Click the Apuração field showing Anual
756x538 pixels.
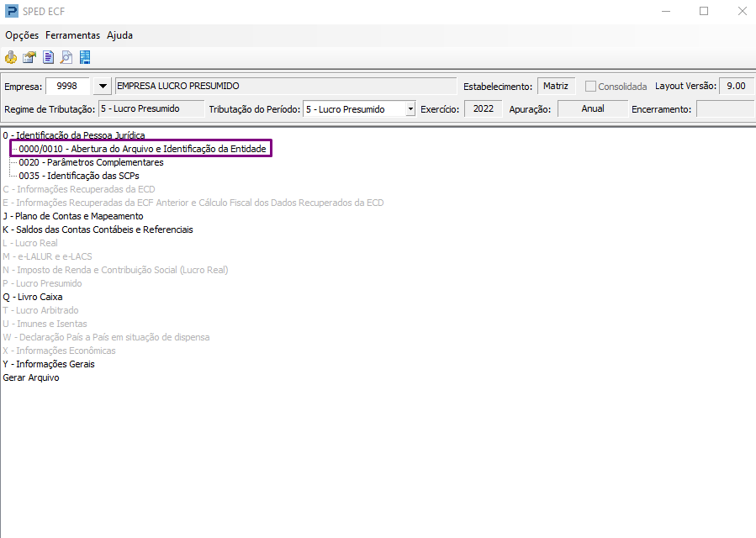tap(593, 109)
